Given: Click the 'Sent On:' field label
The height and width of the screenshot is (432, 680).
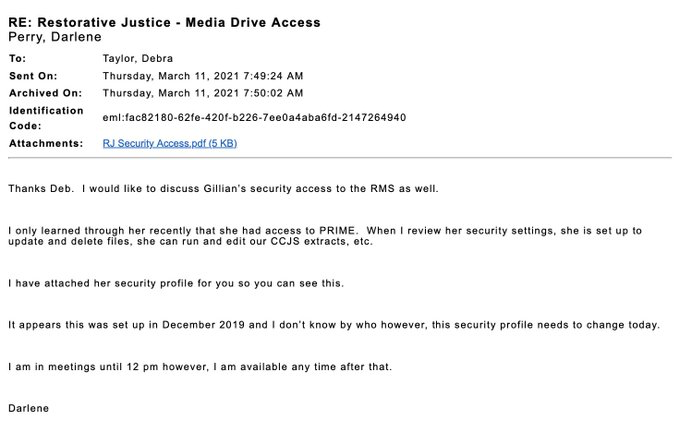Looking at the screenshot, I should point(33,76).
